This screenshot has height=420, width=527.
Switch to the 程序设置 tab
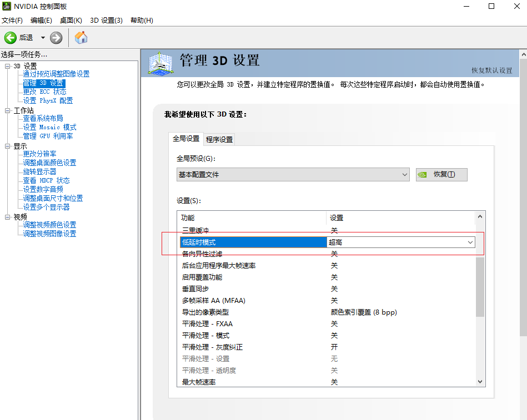pos(219,139)
